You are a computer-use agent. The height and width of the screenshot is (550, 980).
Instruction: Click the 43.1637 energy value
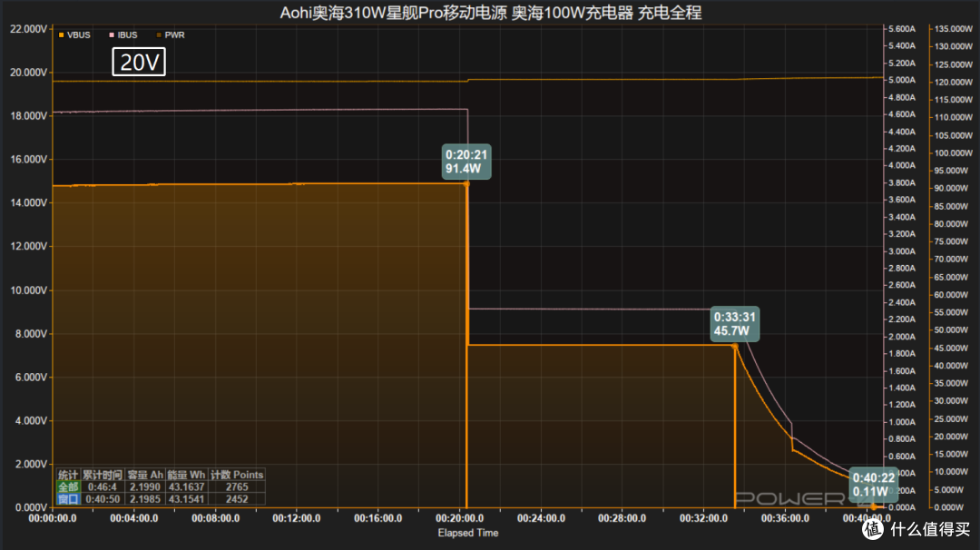click(186, 486)
